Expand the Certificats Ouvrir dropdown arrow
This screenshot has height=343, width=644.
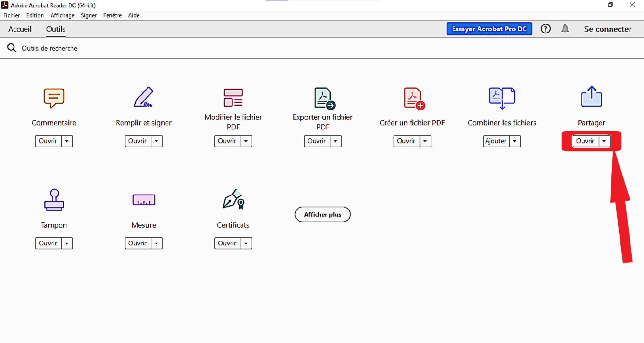246,243
